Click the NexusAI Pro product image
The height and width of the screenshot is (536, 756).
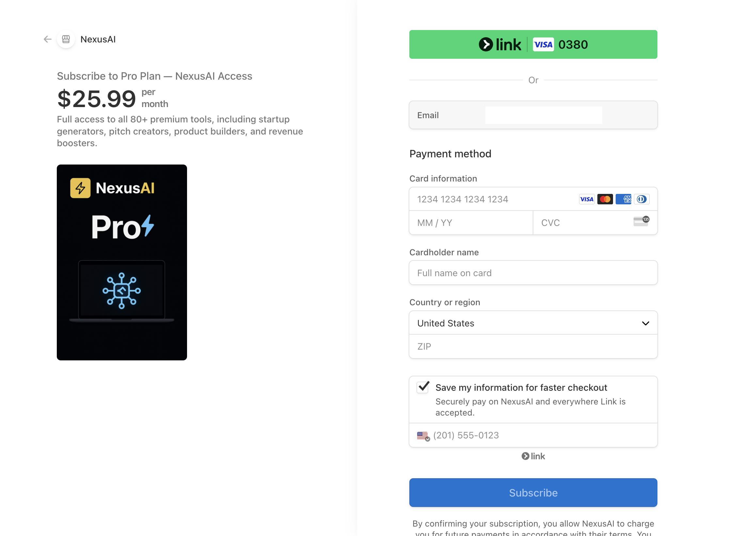[x=122, y=262]
